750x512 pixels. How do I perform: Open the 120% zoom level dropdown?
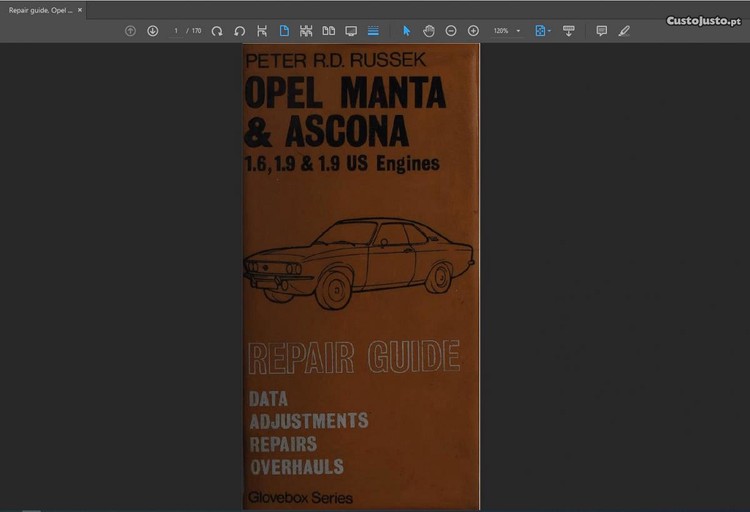[x=507, y=31]
